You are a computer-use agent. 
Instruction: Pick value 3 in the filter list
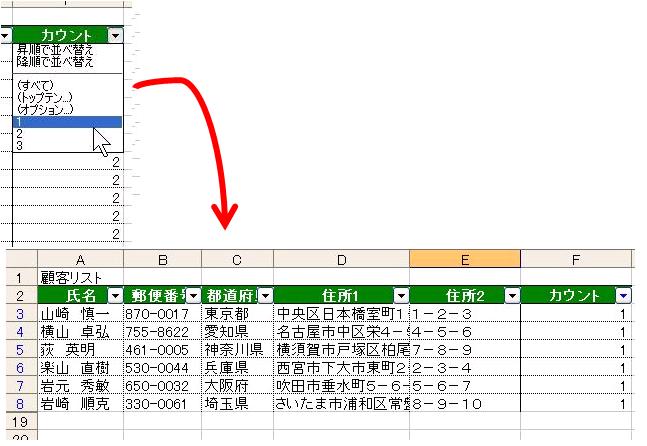[x=20, y=145]
